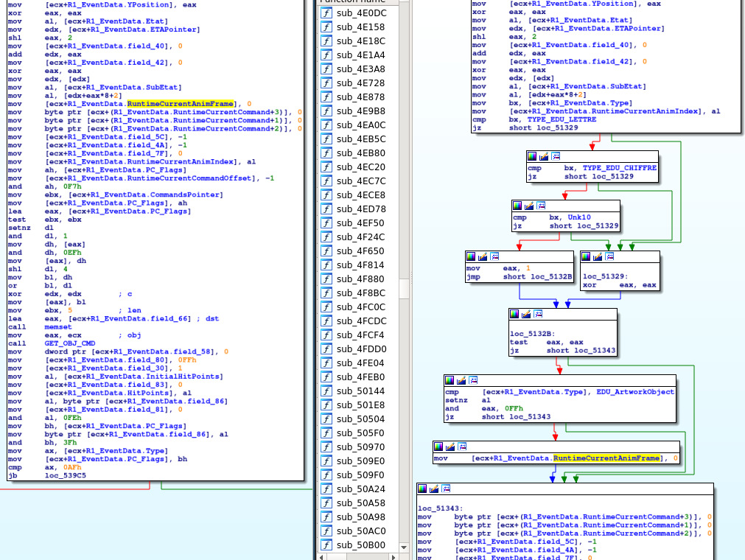Select sub_4F650 in the functions list
This screenshot has width=745, height=560.
click(360, 251)
